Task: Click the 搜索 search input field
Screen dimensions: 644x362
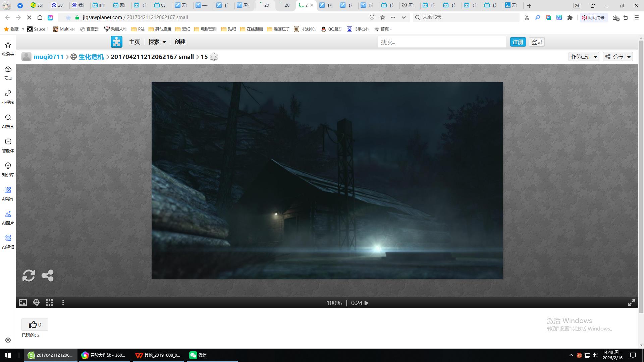Action: [441, 42]
